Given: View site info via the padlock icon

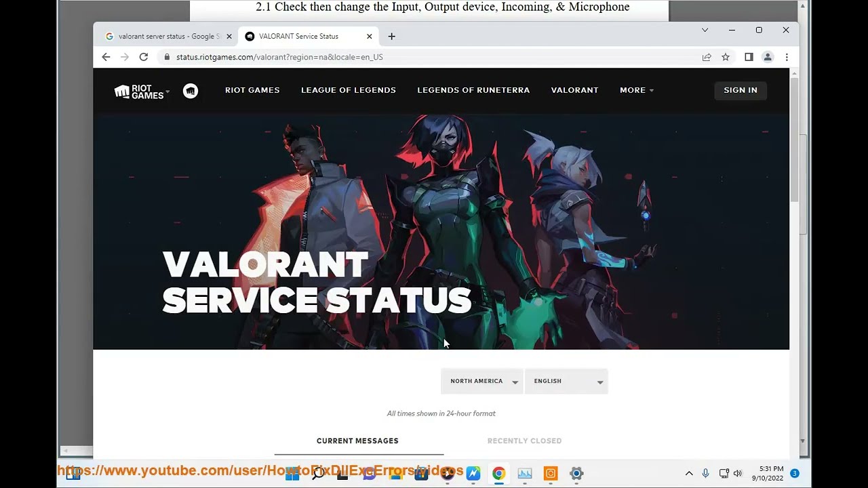Looking at the screenshot, I should (x=167, y=57).
